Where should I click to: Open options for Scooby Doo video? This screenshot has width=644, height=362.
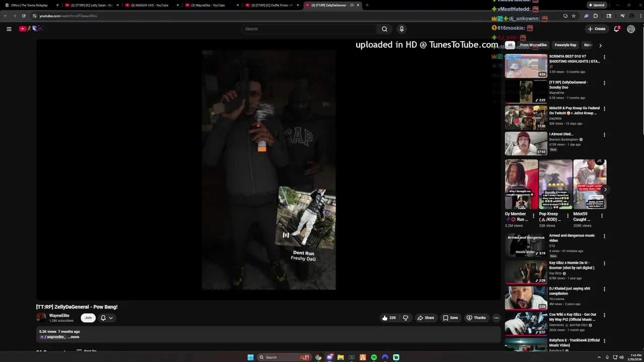click(x=604, y=83)
